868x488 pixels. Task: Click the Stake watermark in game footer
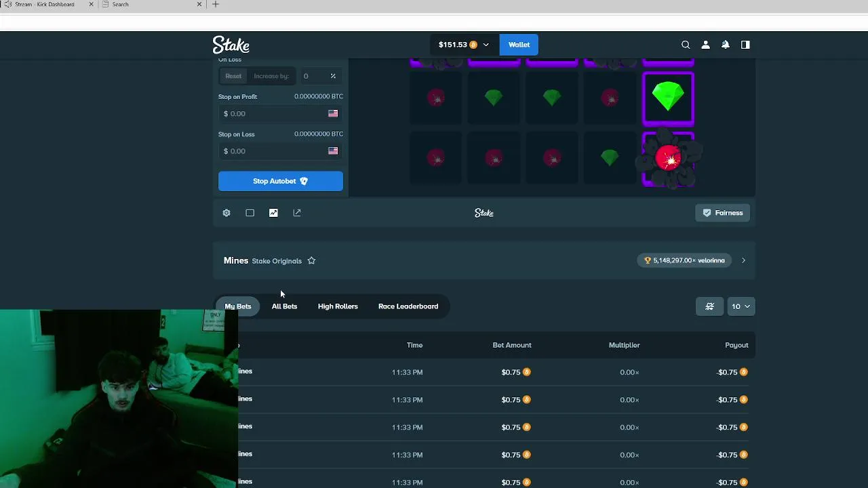click(x=484, y=213)
